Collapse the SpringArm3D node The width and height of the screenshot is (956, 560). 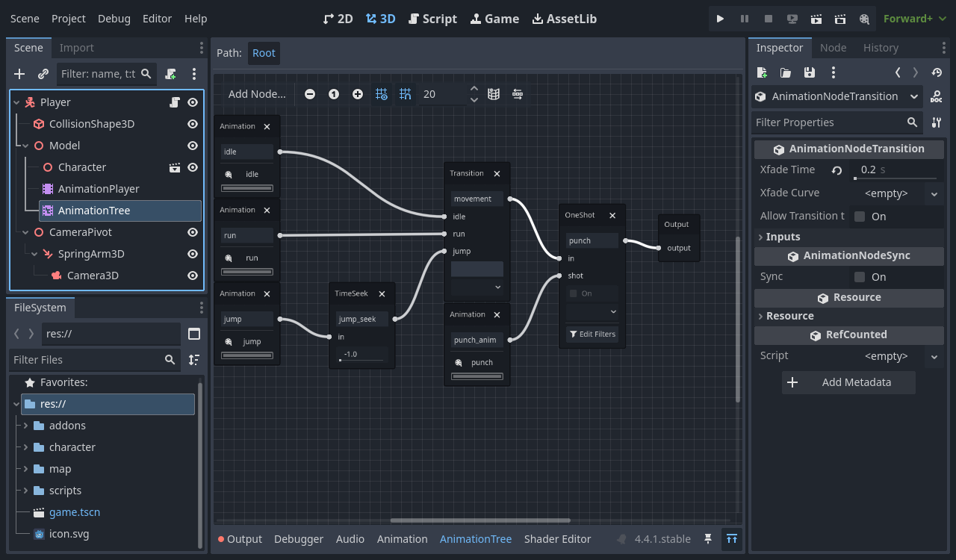[x=34, y=254]
